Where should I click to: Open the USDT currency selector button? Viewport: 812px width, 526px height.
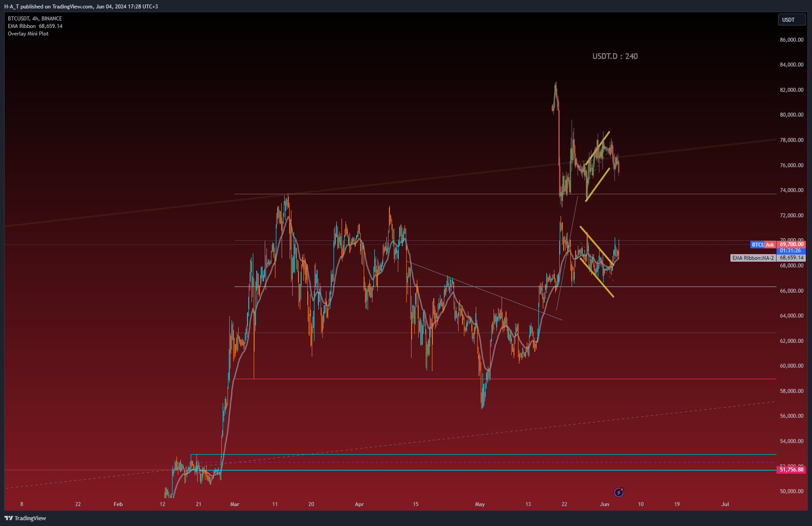[792, 20]
